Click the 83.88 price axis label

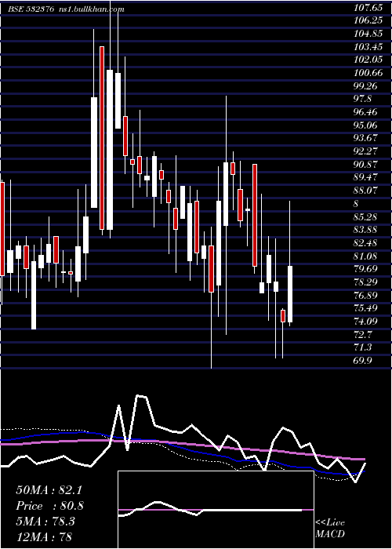click(x=365, y=230)
